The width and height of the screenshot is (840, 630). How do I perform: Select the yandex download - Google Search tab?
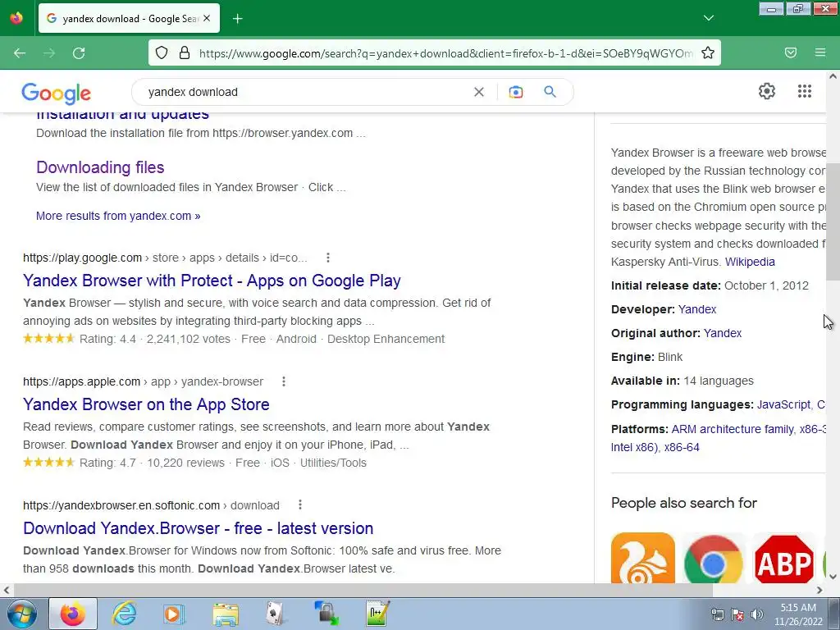[x=129, y=19]
